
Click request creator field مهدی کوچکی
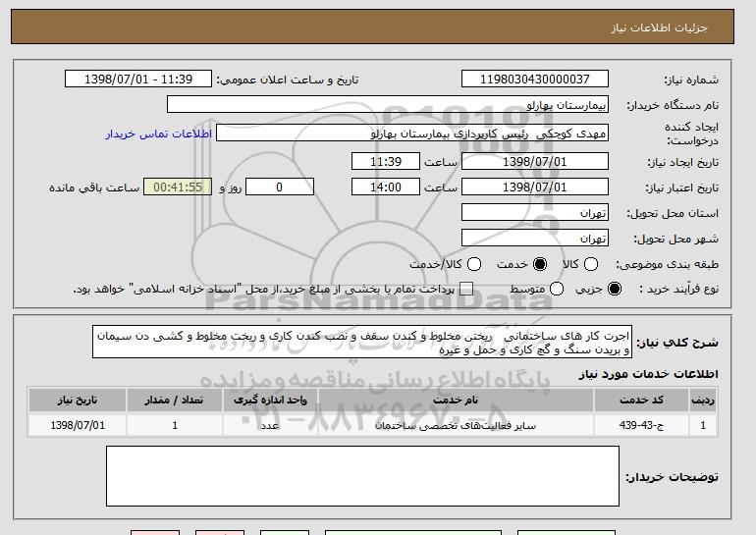pyautogui.click(x=412, y=134)
